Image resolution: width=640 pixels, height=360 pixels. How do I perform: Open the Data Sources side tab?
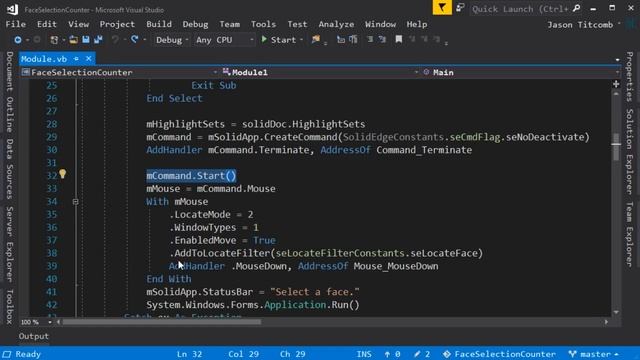click(9, 169)
